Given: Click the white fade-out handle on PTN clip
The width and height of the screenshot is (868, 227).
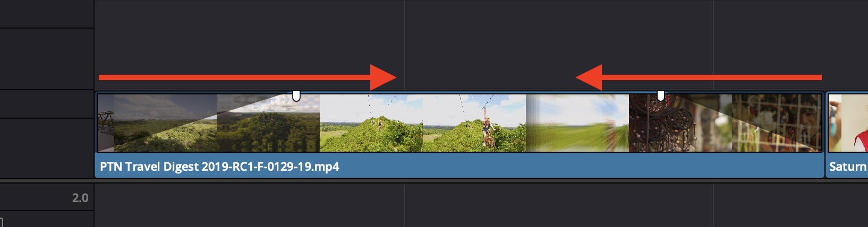Looking at the screenshot, I should (661, 96).
